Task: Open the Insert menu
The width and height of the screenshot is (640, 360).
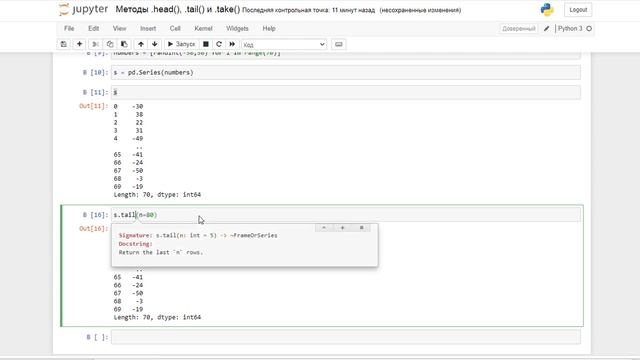Action: coord(148,29)
